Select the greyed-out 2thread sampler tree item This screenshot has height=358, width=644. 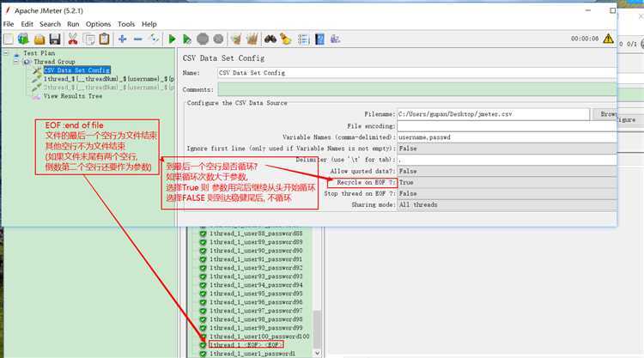(x=109, y=88)
